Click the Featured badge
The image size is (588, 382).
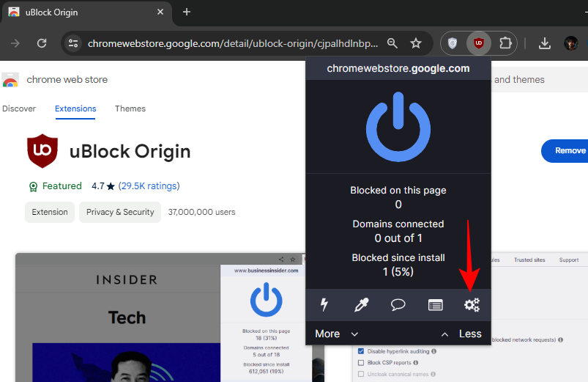click(55, 186)
